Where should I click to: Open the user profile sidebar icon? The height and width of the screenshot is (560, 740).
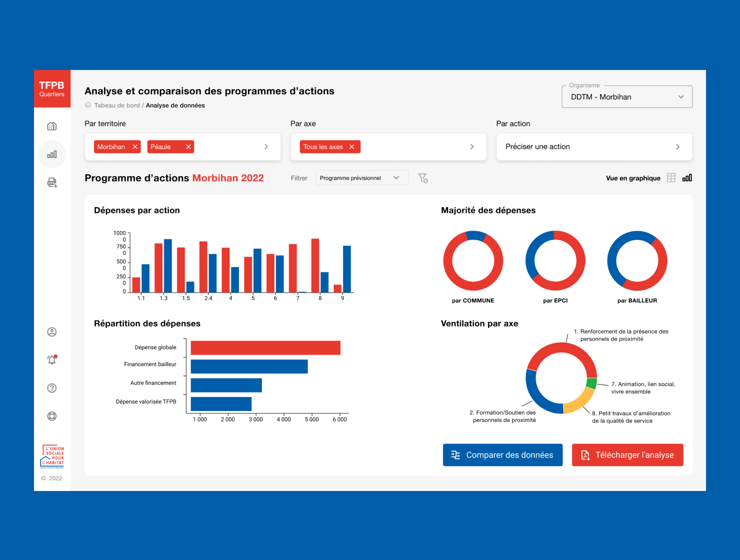[52, 332]
